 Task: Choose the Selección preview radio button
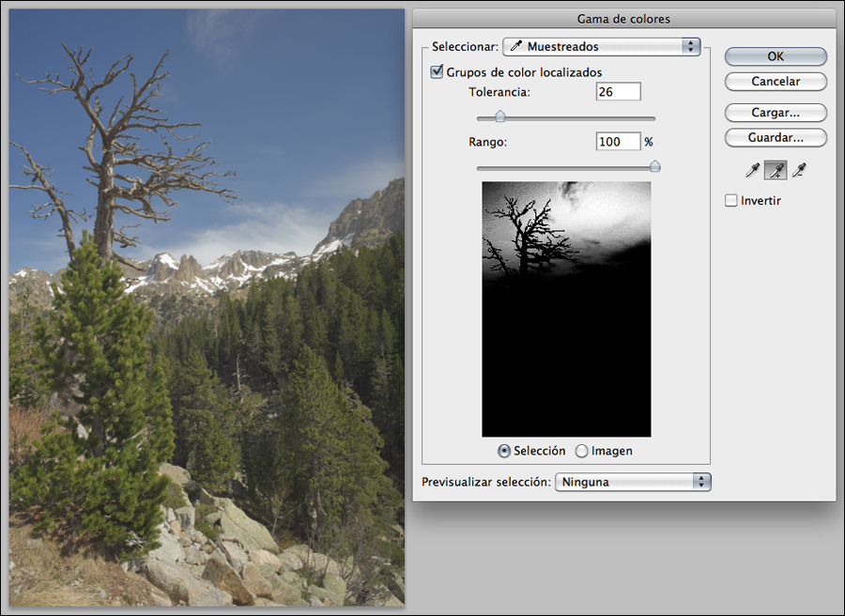[x=504, y=451]
